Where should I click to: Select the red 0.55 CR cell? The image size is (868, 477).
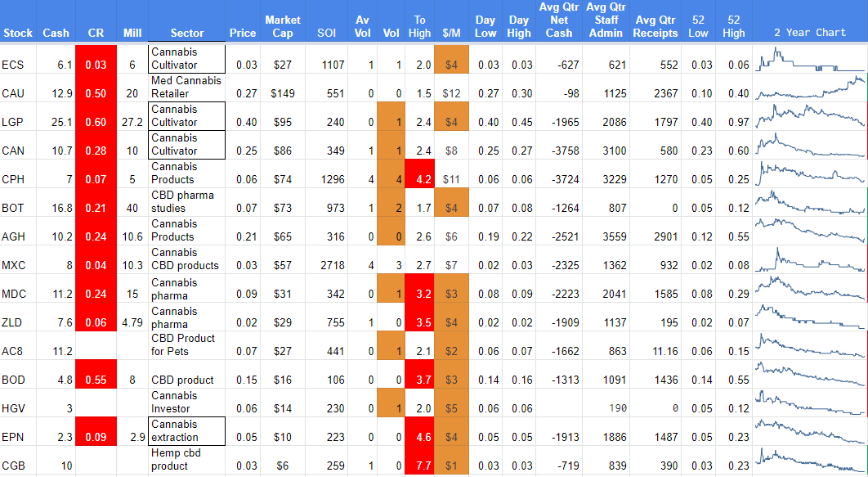[x=96, y=374]
